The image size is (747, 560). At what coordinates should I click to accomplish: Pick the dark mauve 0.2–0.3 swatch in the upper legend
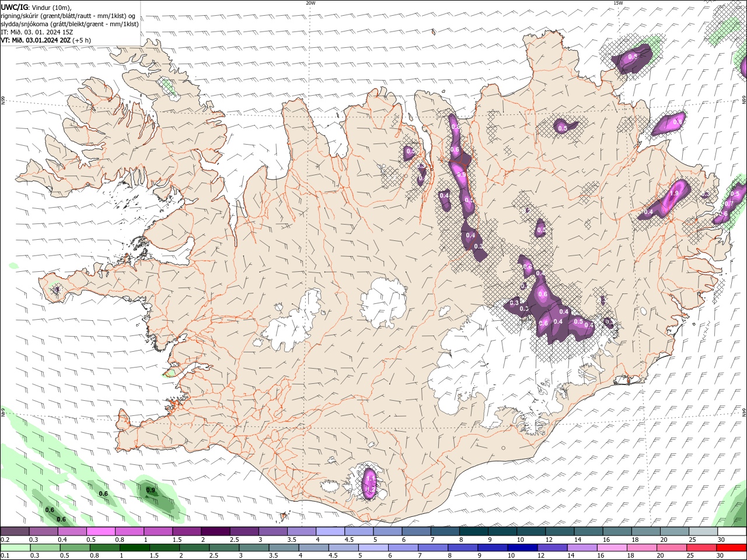tap(16, 531)
